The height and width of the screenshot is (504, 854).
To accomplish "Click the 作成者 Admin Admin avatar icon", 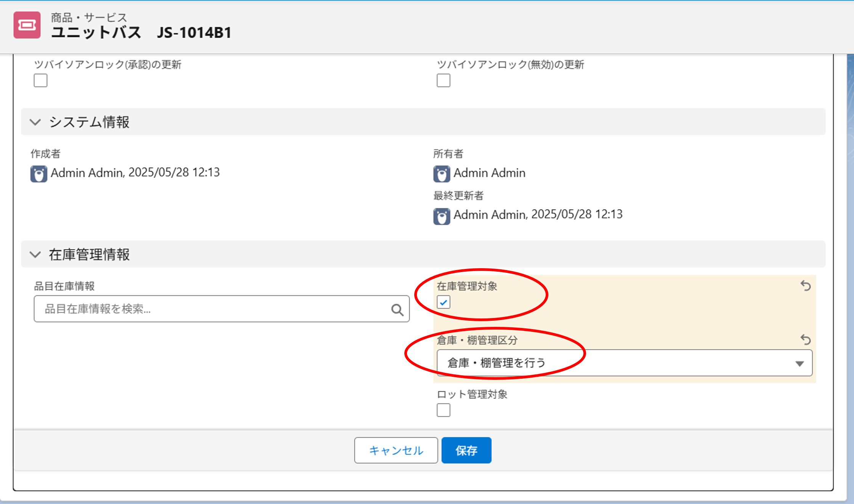I will (39, 174).
